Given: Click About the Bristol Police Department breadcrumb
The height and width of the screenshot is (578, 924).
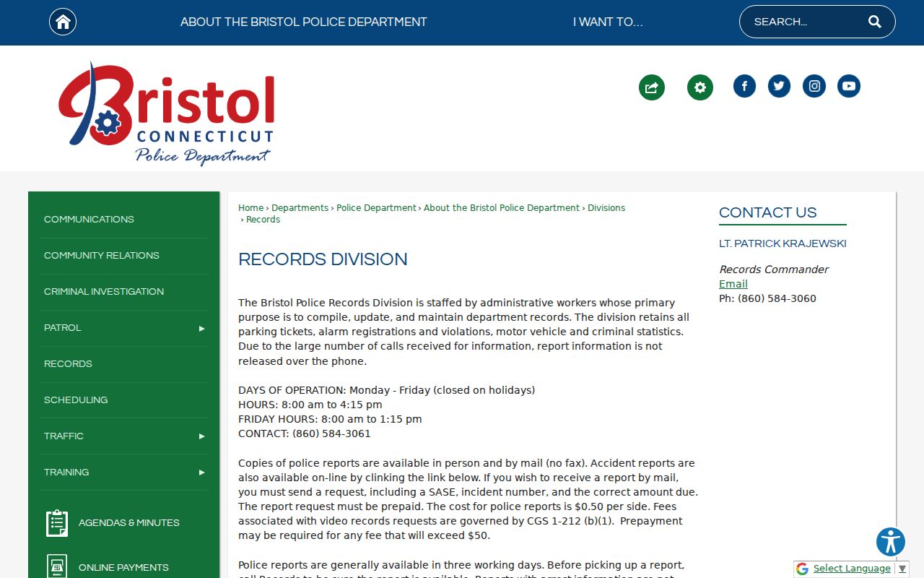Looking at the screenshot, I should point(502,208).
